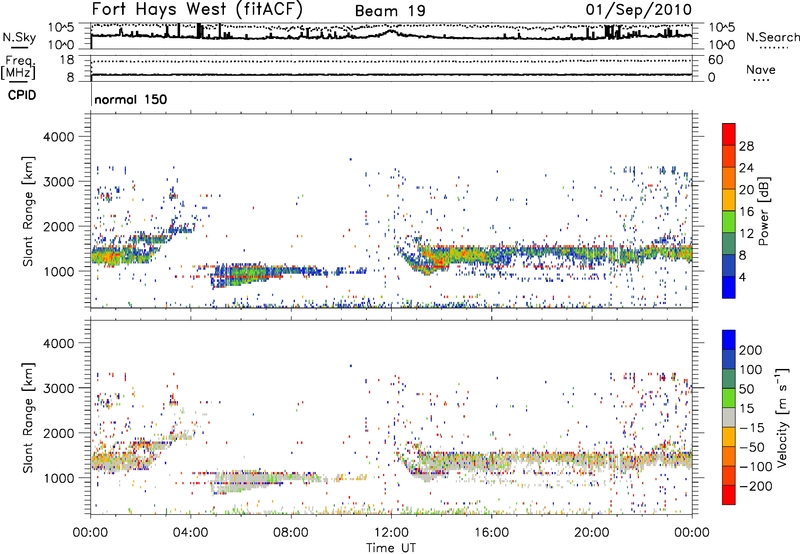Click the '16:00' time tick label
The width and height of the screenshot is (800, 554).
(x=491, y=533)
